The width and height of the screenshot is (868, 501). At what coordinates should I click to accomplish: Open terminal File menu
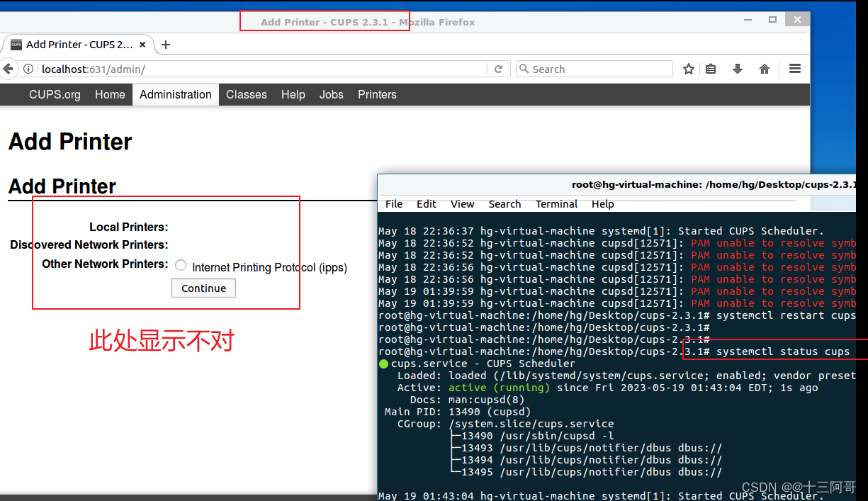394,204
